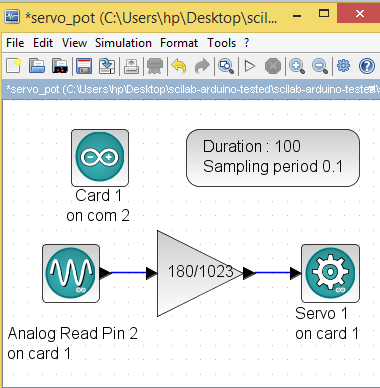The height and width of the screenshot is (388, 380).
Task: Select the 180/1023 gain block
Action: click(200, 273)
